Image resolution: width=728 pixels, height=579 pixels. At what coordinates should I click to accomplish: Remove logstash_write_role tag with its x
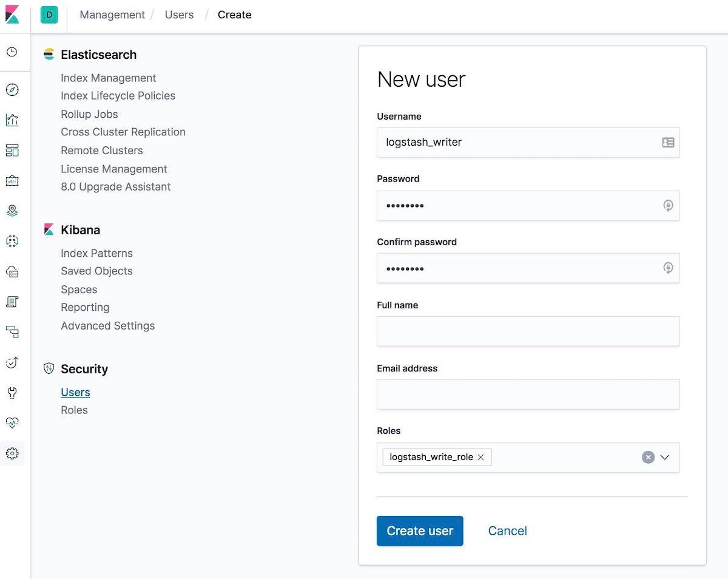click(x=480, y=458)
